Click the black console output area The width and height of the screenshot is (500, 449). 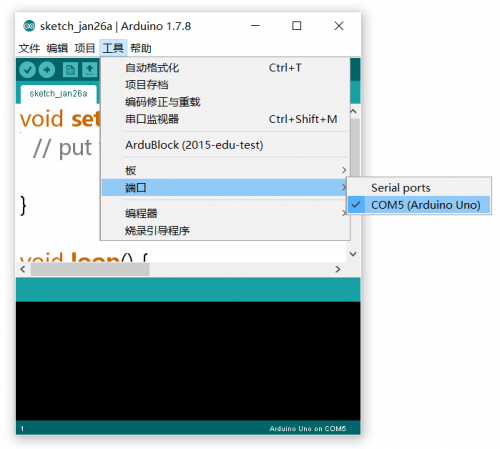tap(188, 361)
